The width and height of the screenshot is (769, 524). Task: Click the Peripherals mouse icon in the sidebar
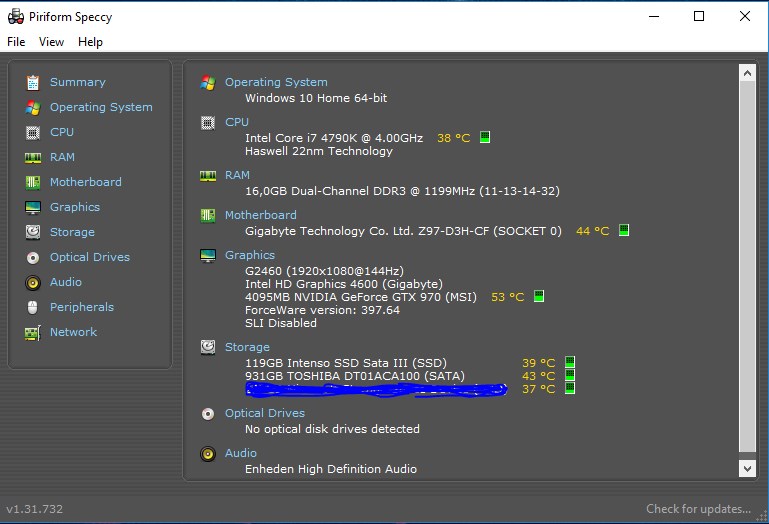coord(32,308)
